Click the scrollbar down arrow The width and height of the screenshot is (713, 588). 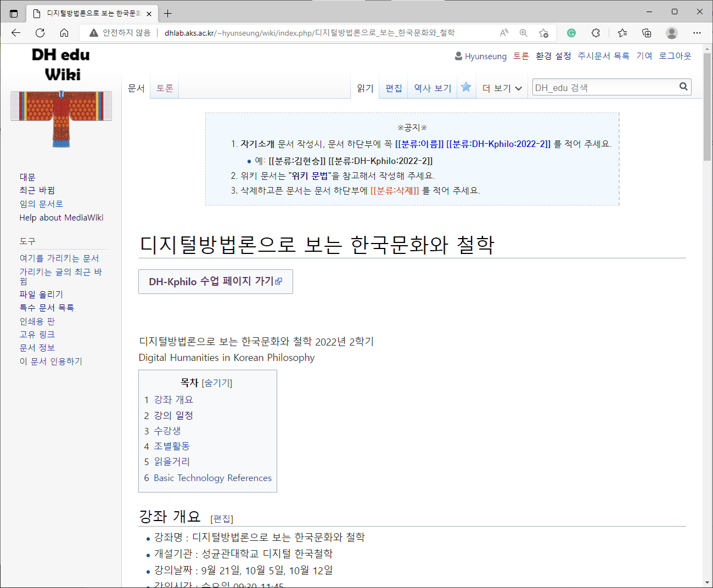tap(707, 583)
